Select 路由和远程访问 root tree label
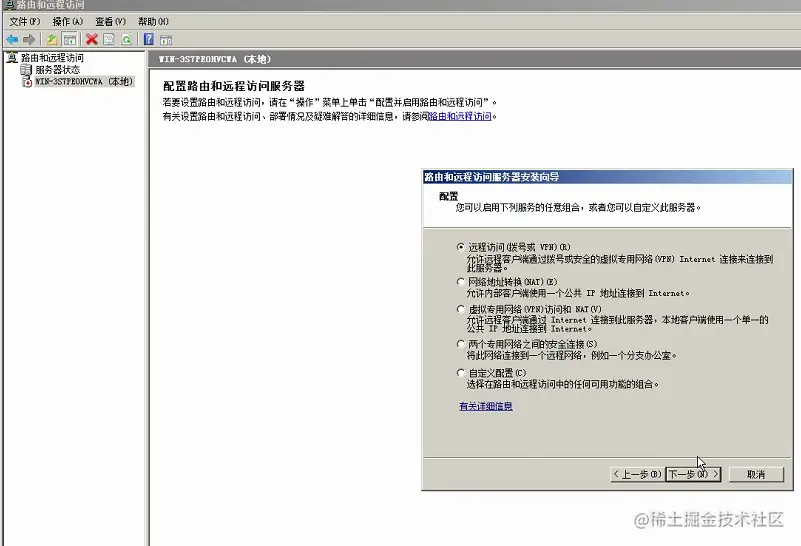801x546 pixels. point(52,58)
